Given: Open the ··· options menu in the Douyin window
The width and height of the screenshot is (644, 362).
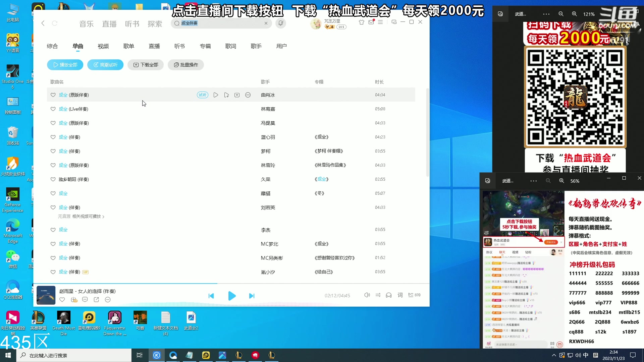Looking at the screenshot, I should (x=546, y=14).
